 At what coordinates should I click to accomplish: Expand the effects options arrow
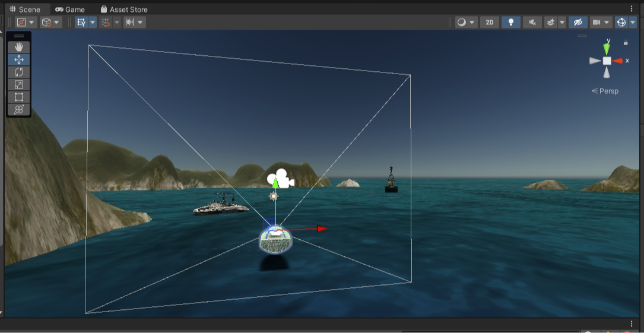coord(562,22)
